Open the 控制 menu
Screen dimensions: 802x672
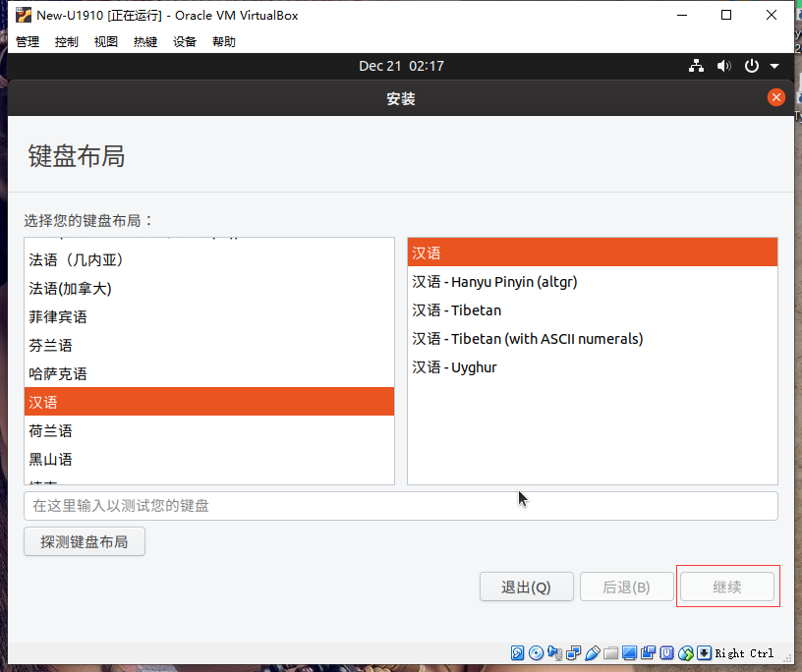pos(67,41)
